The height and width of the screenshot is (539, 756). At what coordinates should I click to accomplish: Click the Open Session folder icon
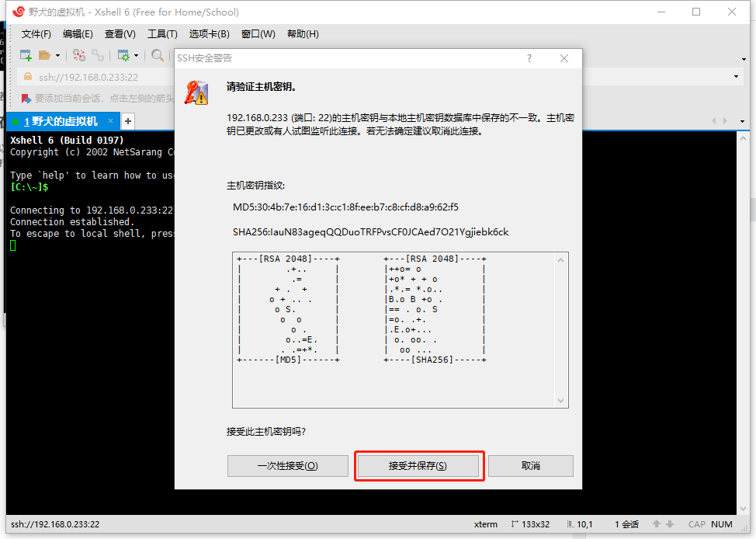44,55
